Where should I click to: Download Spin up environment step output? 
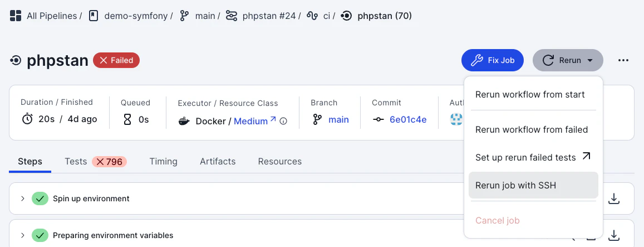(x=613, y=198)
